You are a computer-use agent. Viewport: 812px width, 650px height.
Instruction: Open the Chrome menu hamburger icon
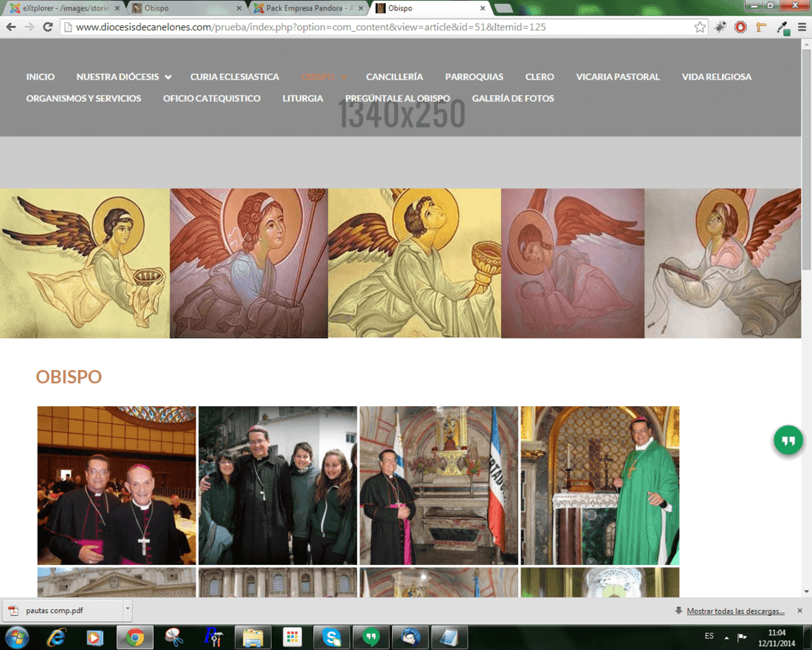802,27
